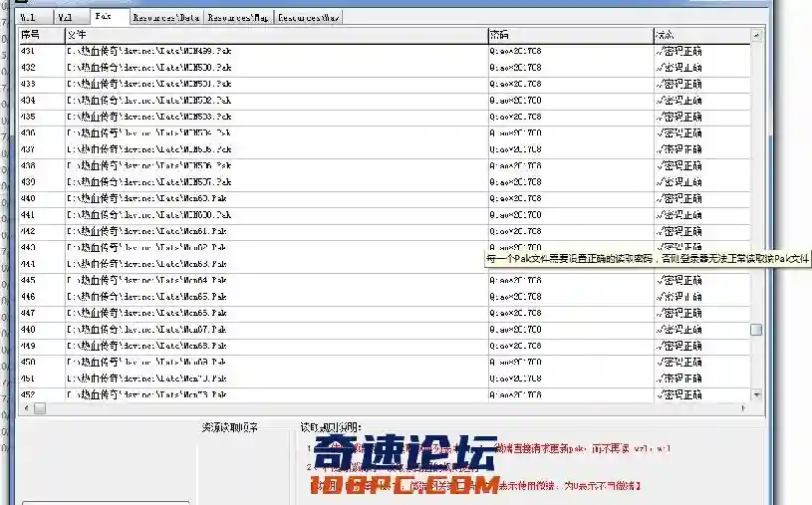Click the 密码正确 status in row 435
812x505 pixels.
click(x=678, y=118)
